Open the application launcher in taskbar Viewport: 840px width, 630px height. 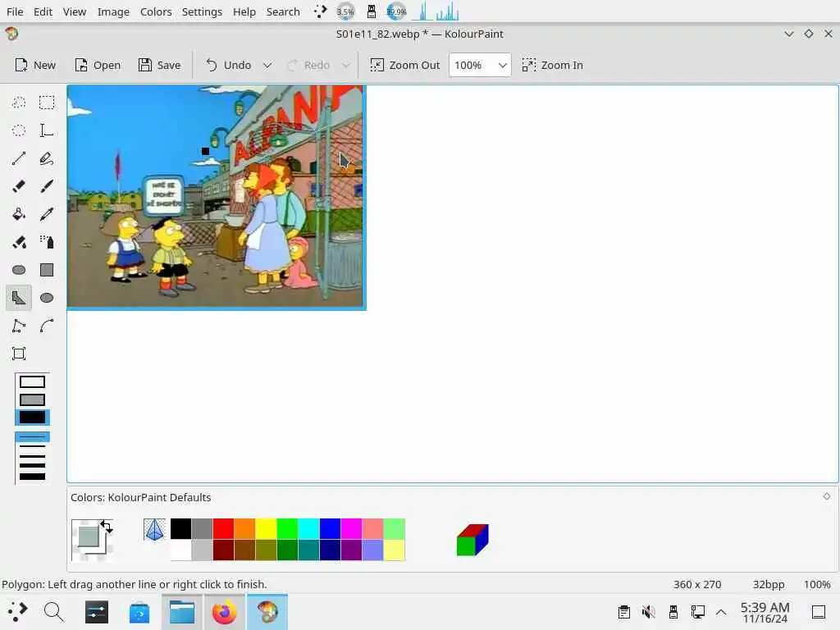(x=18, y=611)
